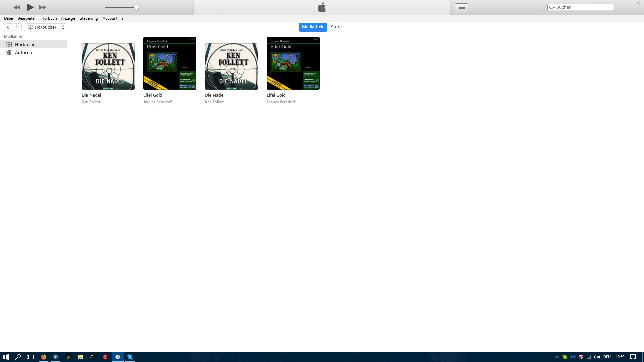Launch Firefox from the taskbar
Viewport: 644px width, 362px height.
click(x=43, y=357)
